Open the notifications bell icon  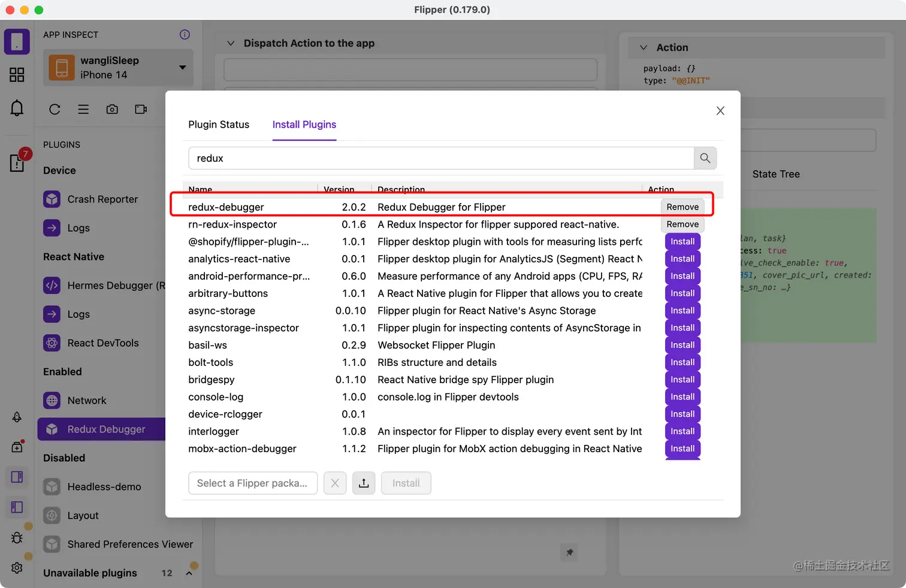(17, 108)
